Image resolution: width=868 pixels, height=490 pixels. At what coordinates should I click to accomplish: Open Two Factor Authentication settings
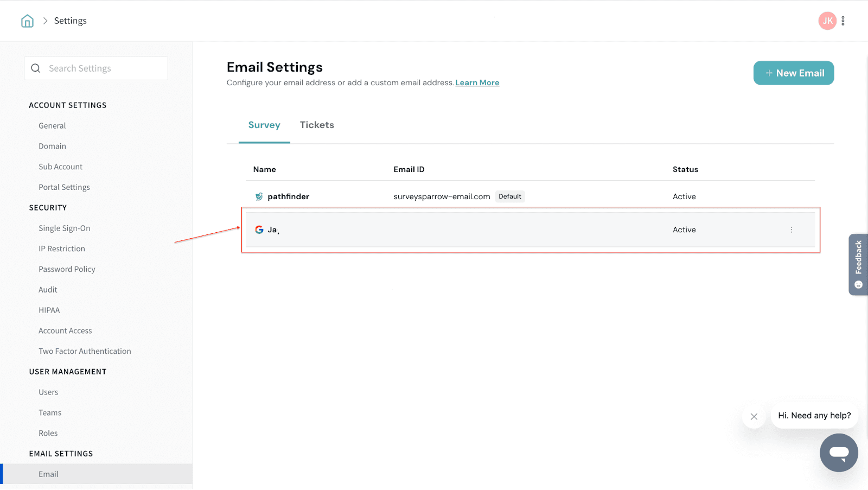click(x=85, y=352)
